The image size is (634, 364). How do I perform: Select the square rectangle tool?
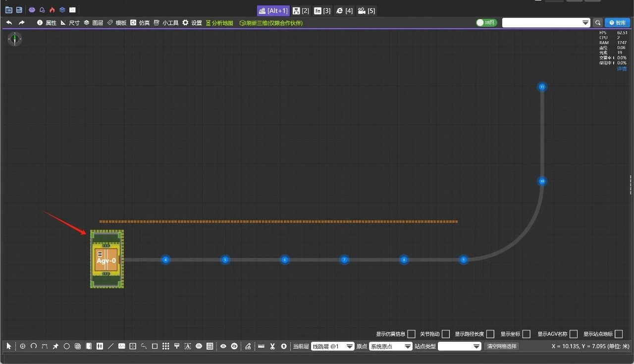pyautogui.click(x=155, y=346)
